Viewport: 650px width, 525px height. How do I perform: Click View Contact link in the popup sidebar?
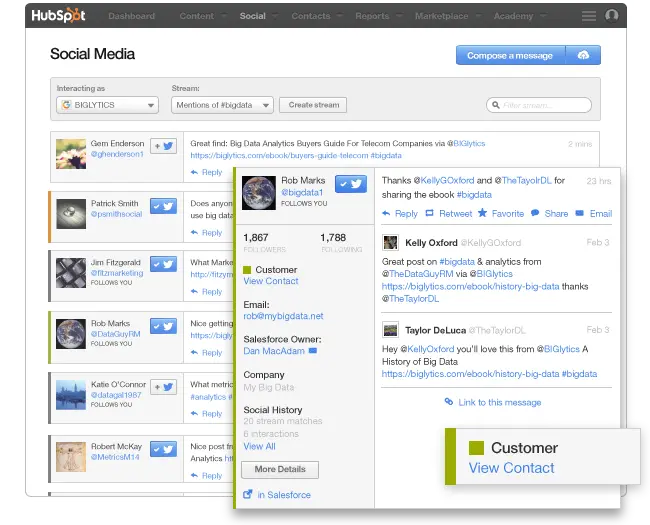click(x=271, y=281)
